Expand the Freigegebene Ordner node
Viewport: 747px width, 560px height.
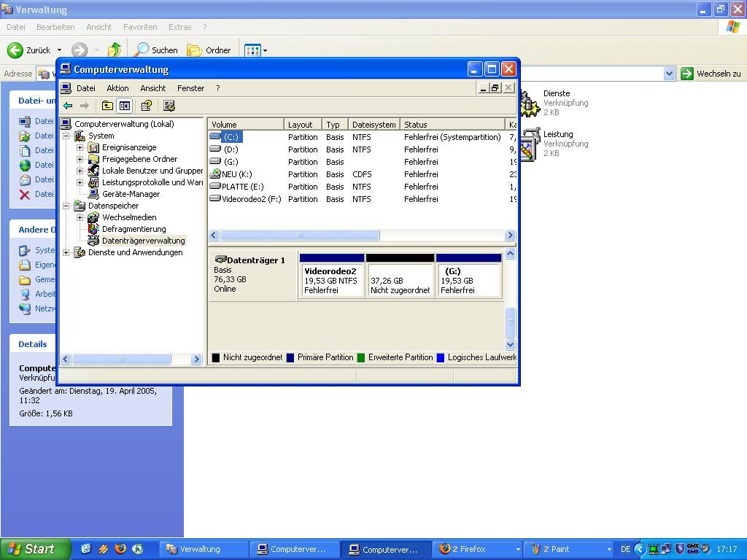pos(80,159)
